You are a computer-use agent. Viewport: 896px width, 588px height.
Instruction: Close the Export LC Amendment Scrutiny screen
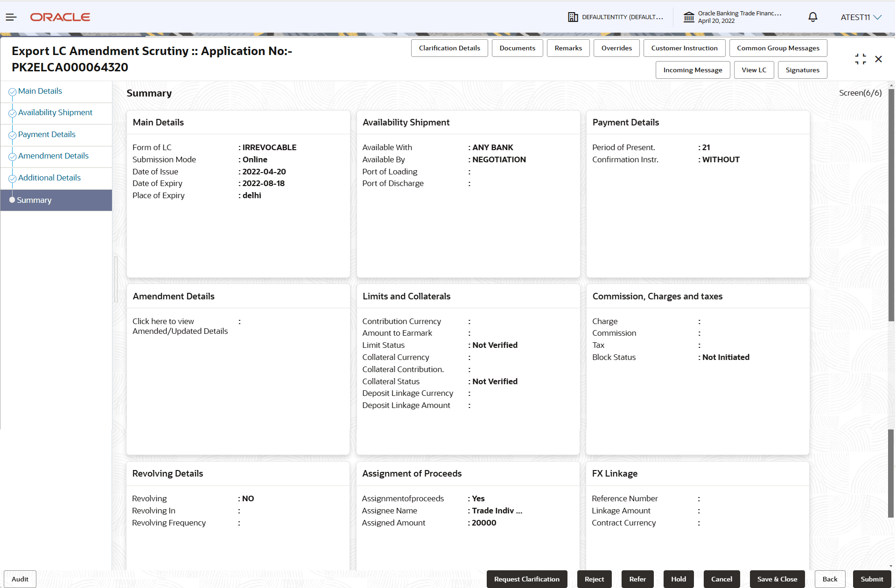click(878, 59)
